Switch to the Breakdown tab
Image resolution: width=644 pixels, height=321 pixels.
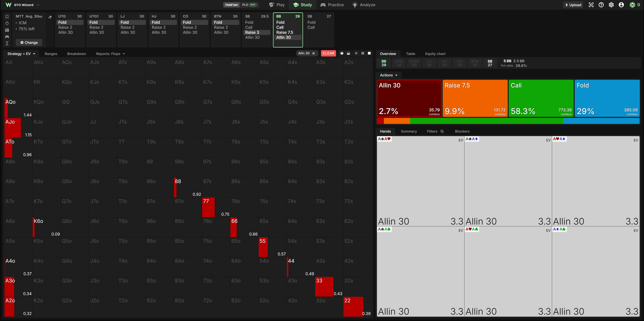pos(77,54)
